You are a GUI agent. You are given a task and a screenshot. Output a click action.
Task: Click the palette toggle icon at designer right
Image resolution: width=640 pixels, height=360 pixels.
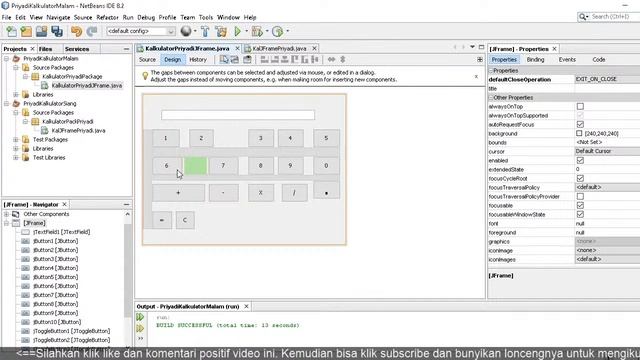click(x=480, y=60)
